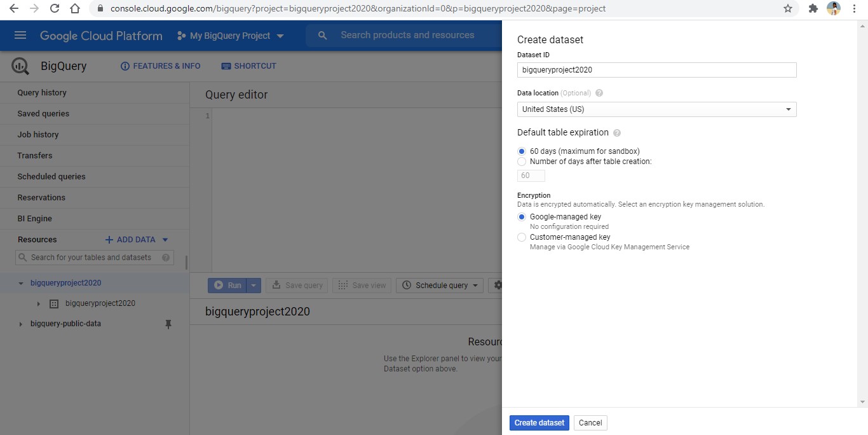
Task: Click the Save query button
Action: coord(297,286)
